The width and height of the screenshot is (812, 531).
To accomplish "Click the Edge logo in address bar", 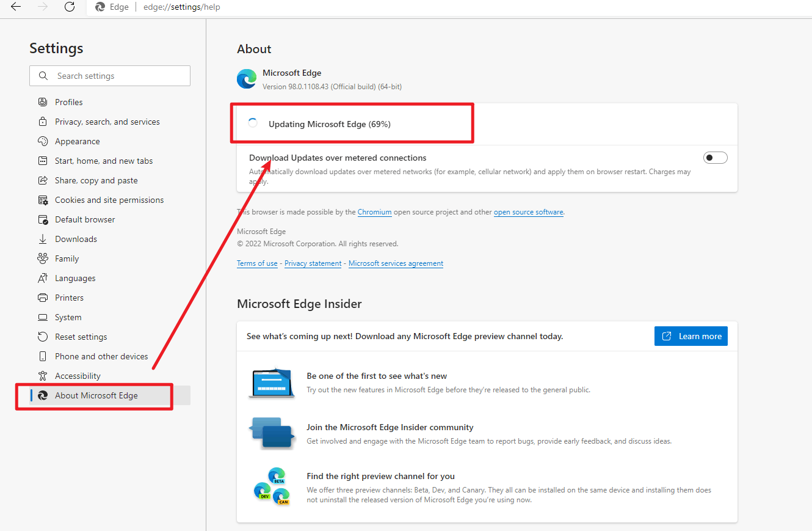I will [101, 7].
